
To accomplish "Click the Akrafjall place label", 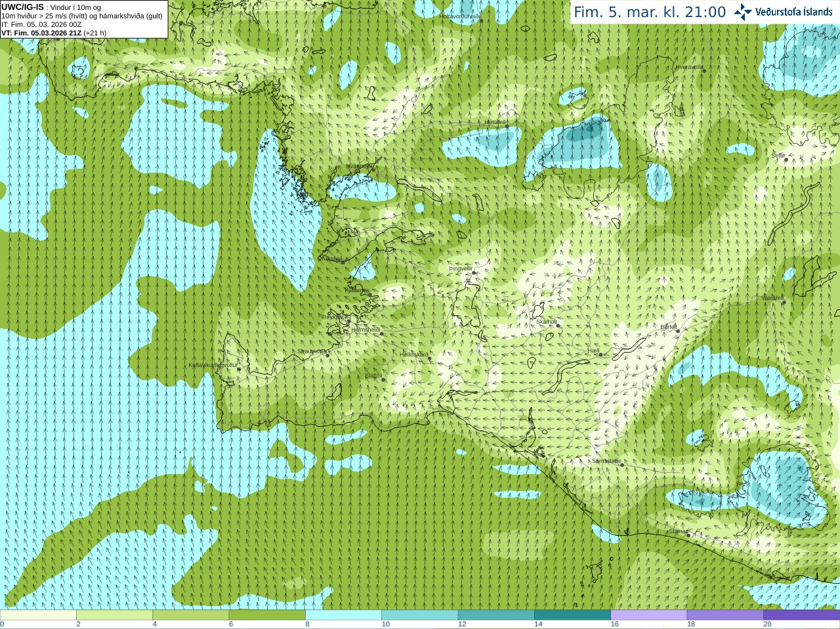I will pos(332,259).
